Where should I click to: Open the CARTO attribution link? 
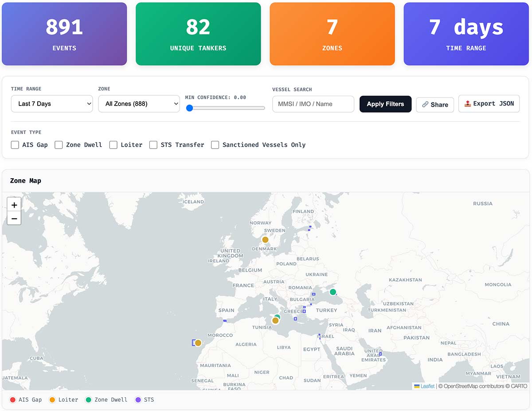519,386
